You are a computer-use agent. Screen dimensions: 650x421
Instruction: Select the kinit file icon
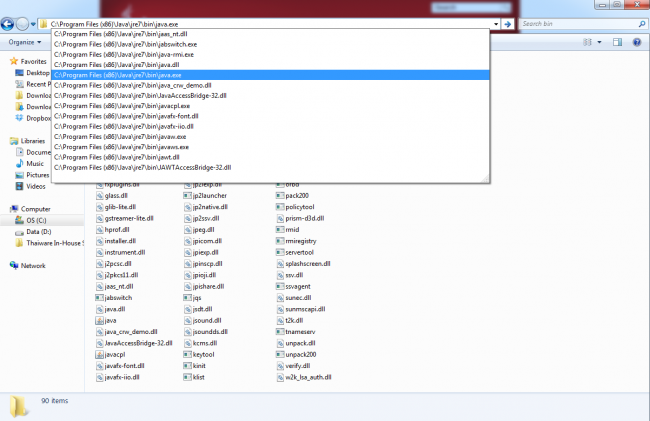pos(187,366)
